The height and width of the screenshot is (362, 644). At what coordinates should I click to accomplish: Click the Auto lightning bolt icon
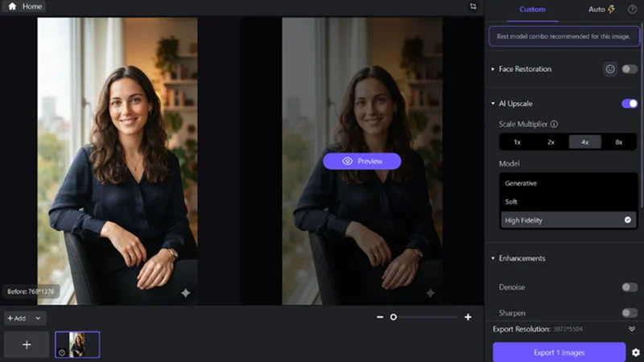point(611,9)
